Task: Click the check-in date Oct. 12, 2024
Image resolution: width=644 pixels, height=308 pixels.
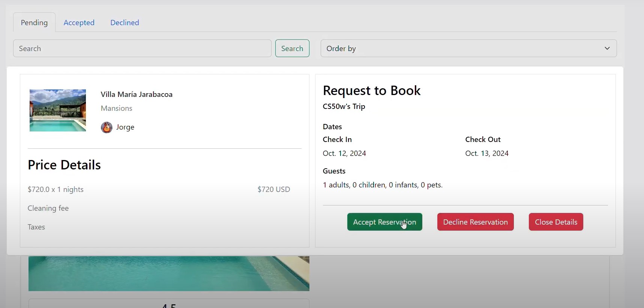Action: click(344, 153)
